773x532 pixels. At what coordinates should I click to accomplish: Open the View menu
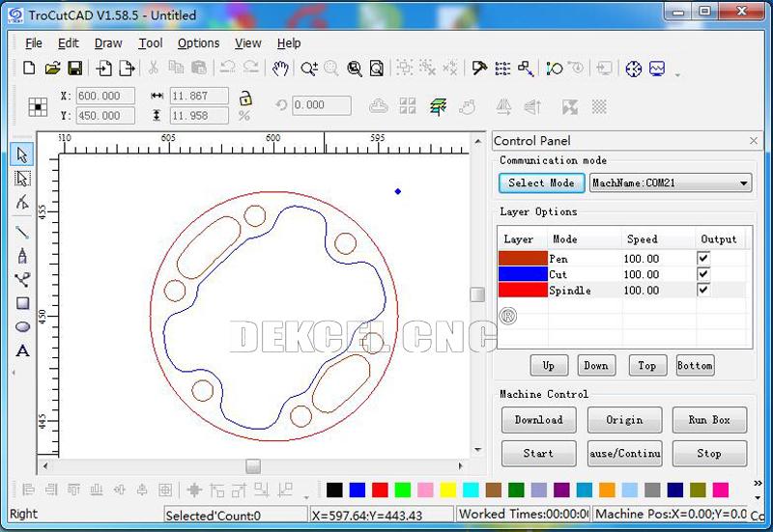(248, 43)
